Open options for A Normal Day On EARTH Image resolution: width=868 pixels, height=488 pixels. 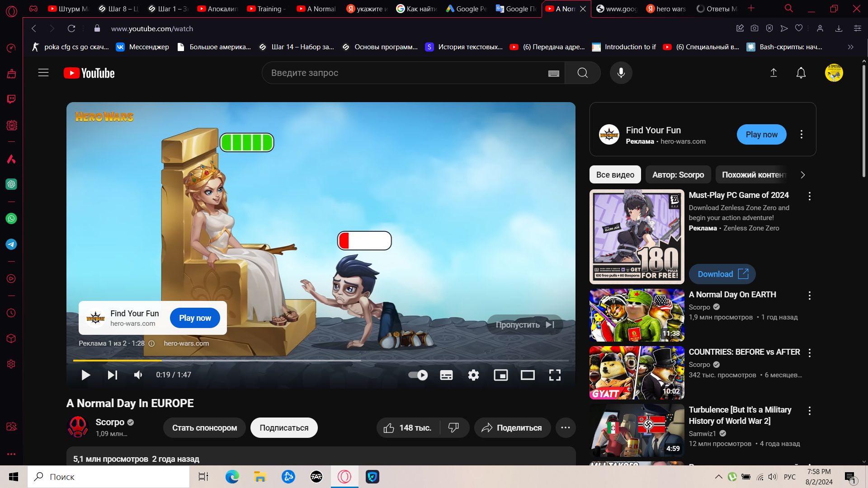tap(809, 296)
